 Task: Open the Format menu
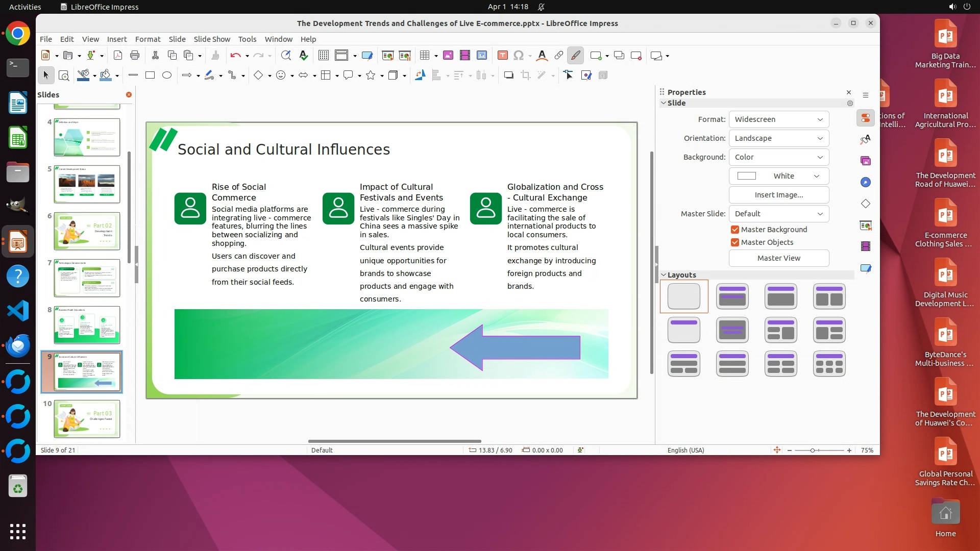[x=148, y=39]
